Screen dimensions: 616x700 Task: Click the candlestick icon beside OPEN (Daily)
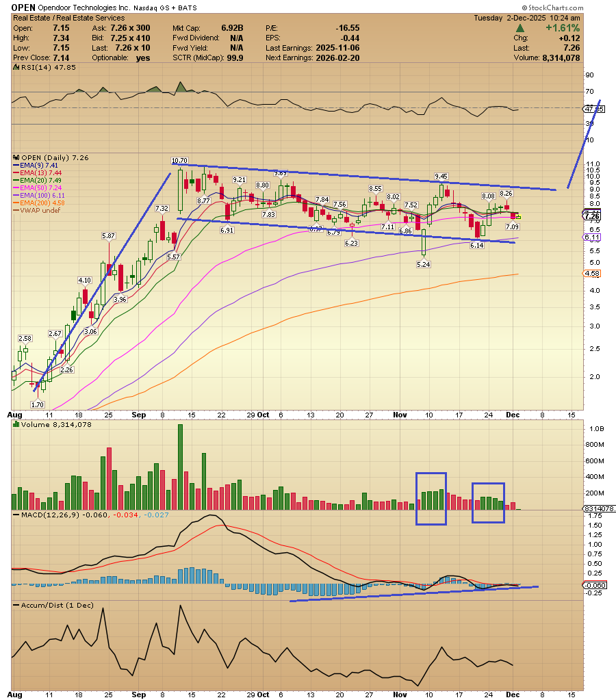16,157
